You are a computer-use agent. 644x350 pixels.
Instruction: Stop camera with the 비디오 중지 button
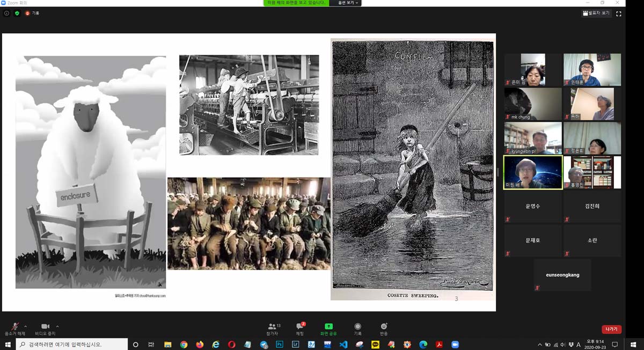(x=45, y=329)
